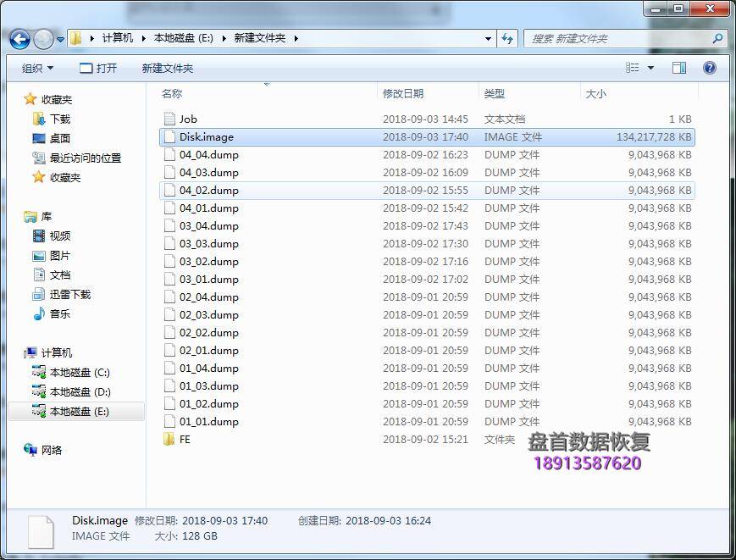
Task: Select 本地磁盘 (C:) drive
Action: 71,372
